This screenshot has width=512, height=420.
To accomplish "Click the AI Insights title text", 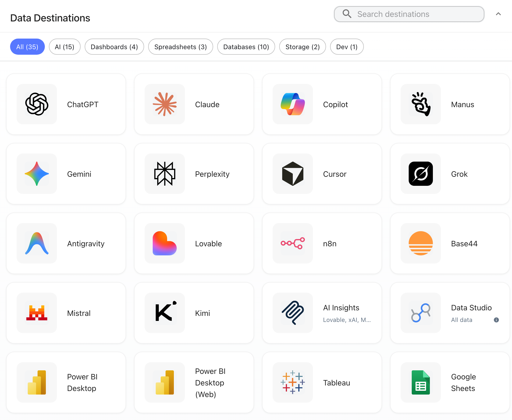I will [x=341, y=308].
